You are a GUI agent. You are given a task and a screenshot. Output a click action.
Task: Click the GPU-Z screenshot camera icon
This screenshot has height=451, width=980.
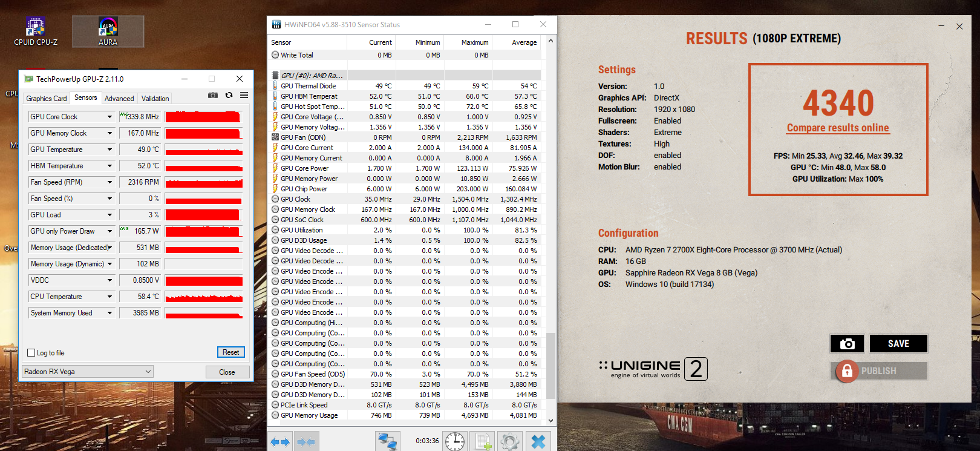click(213, 95)
